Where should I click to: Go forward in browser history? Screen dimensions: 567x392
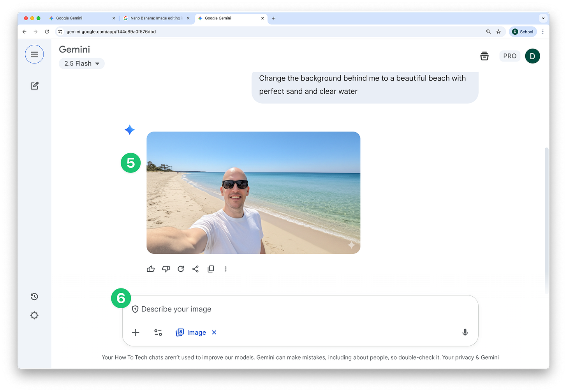35,32
